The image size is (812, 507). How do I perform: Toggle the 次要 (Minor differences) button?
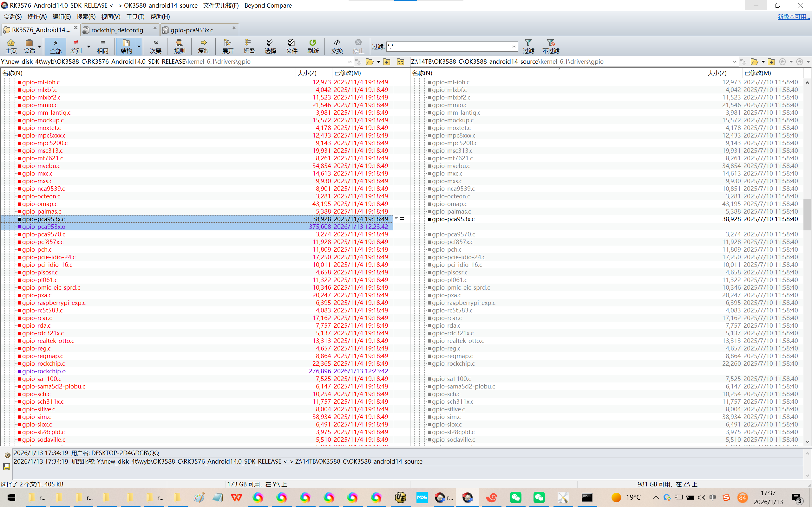pos(155,46)
